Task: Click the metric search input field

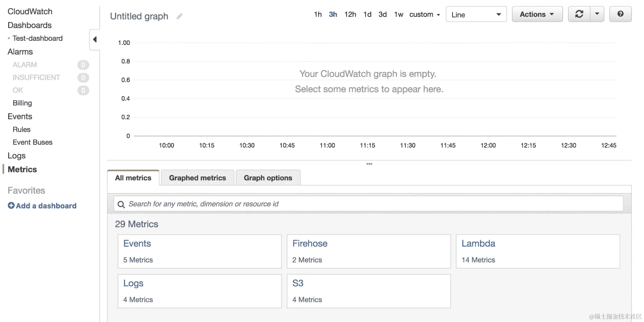Action: [369, 204]
